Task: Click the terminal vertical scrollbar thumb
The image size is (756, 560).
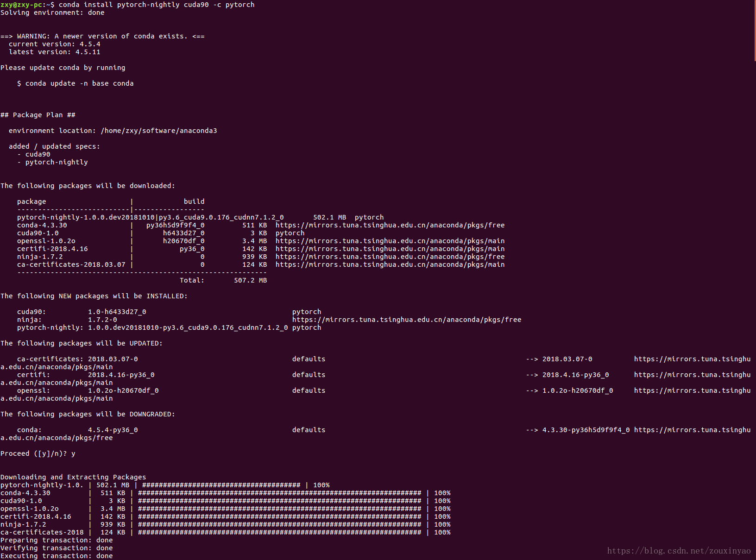Action: point(755,31)
